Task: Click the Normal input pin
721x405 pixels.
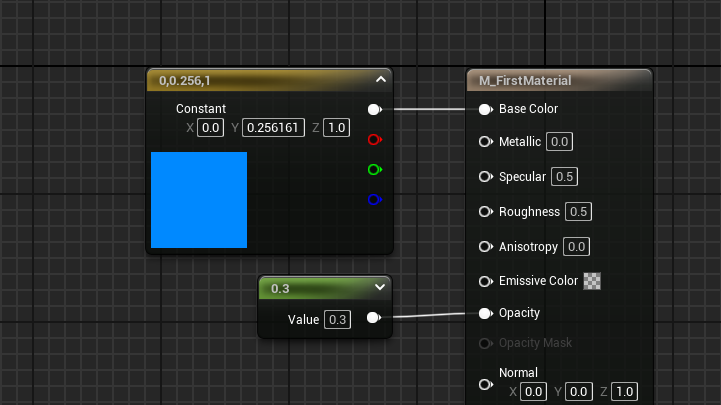Action: [x=486, y=384]
